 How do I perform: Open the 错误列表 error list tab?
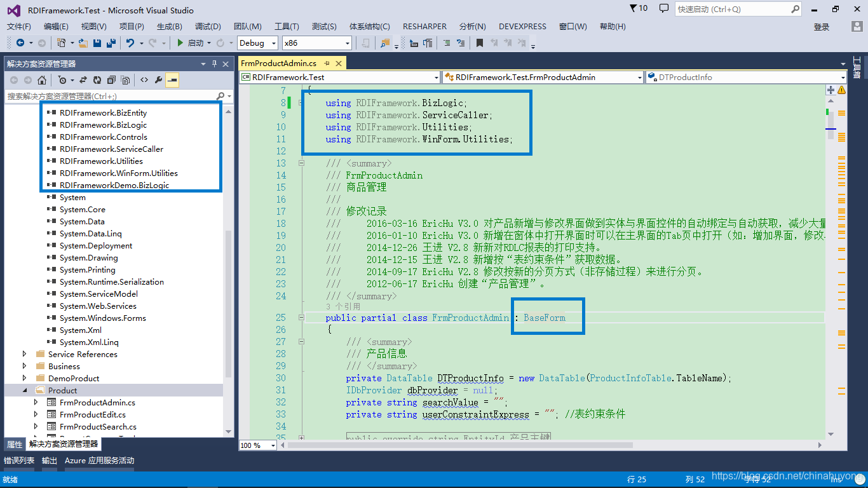pyautogui.click(x=19, y=461)
